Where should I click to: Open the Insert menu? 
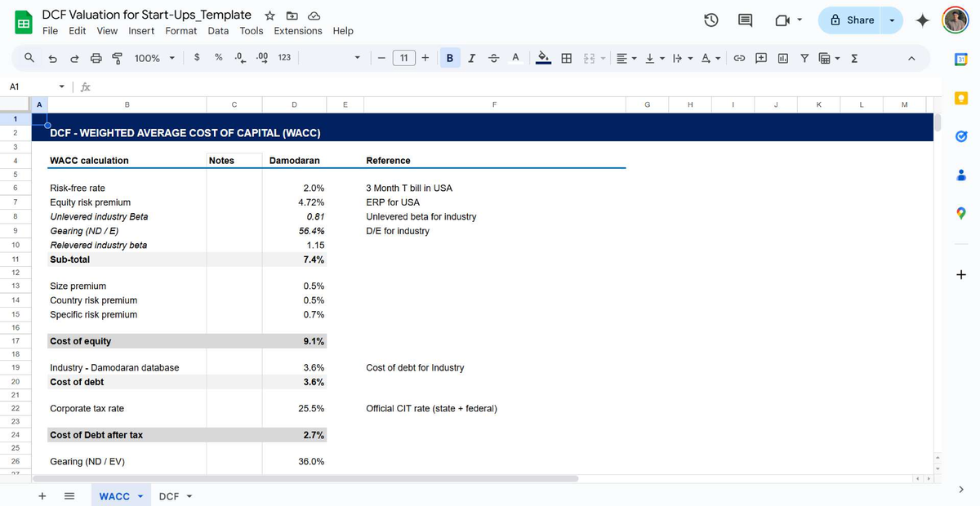141,30
